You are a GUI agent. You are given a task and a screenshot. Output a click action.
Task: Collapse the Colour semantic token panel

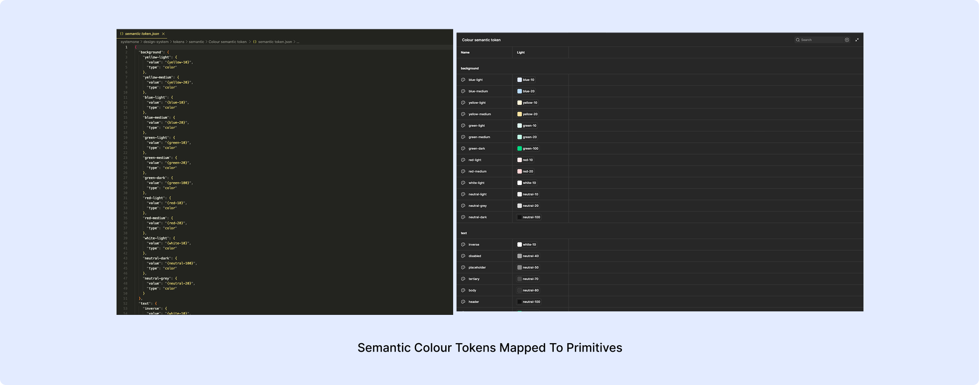click(x=857, y=40)
